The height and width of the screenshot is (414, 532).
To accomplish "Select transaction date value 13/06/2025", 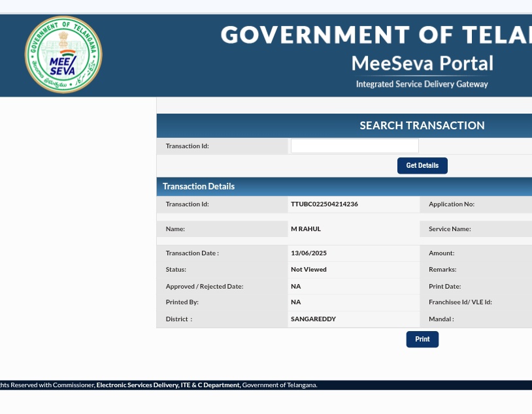I will point(308,253).
